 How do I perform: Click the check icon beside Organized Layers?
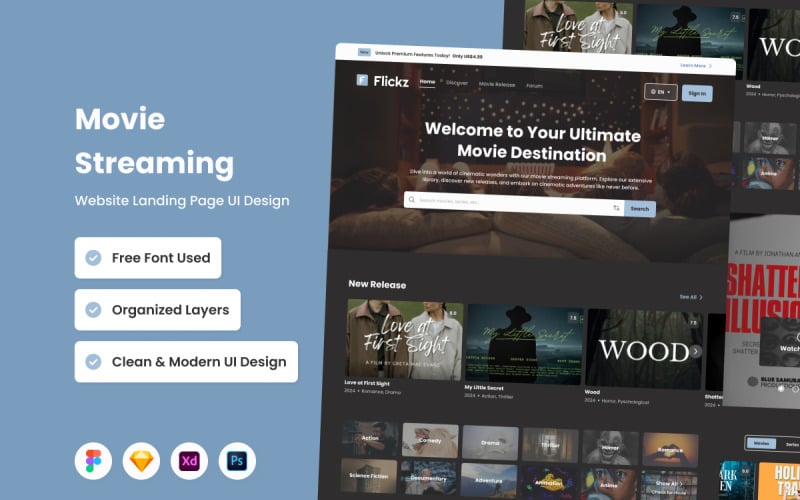click(x=93, y=310)
